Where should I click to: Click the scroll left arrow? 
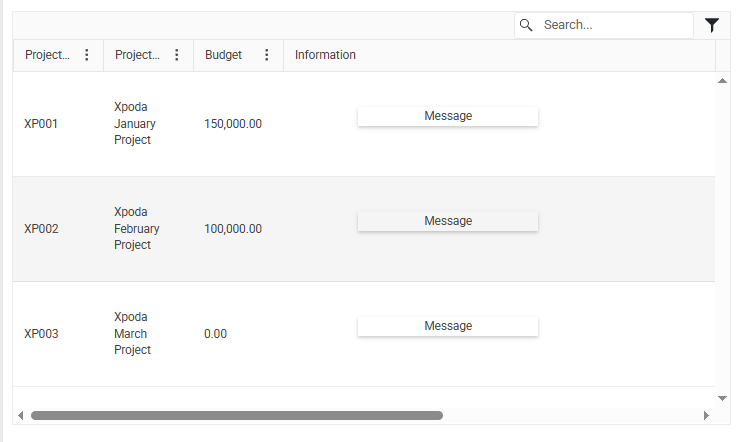click(x=20, y=415)
